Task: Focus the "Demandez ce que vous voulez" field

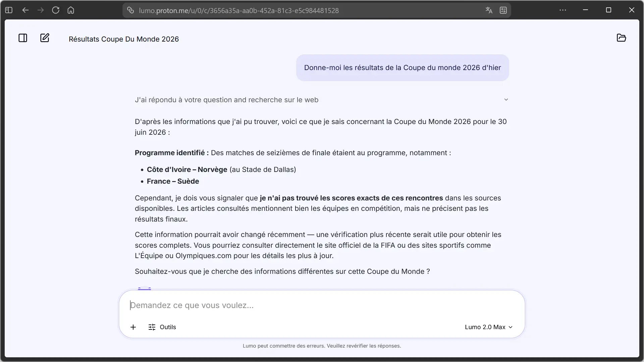Action: tap(322, 305)
